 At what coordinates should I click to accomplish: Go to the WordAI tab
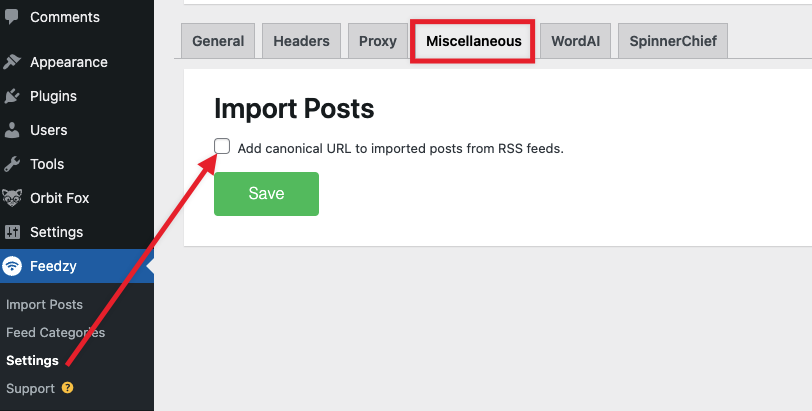[x=575, y=41]
